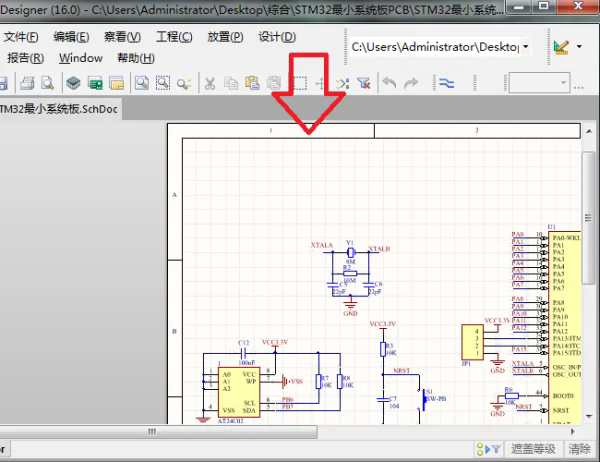Click the wire placement icon in toolbar
Screen dimensions: 600x462
coord(447,83)
